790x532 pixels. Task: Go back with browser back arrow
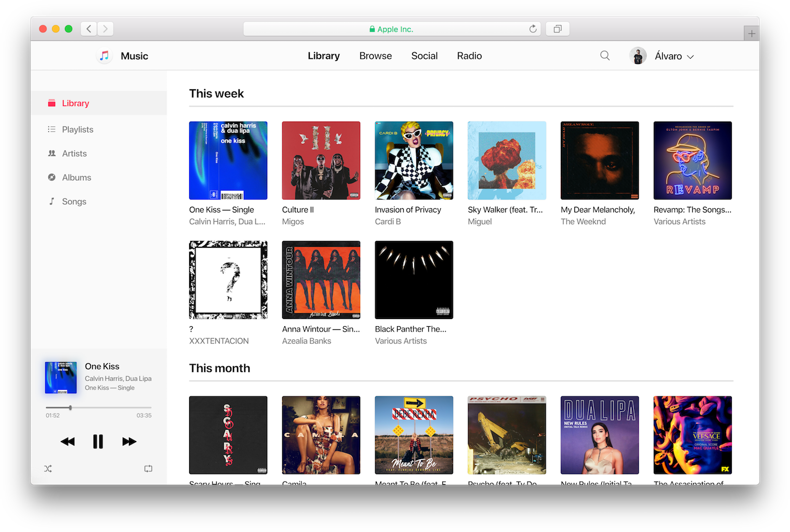(89, 29)
